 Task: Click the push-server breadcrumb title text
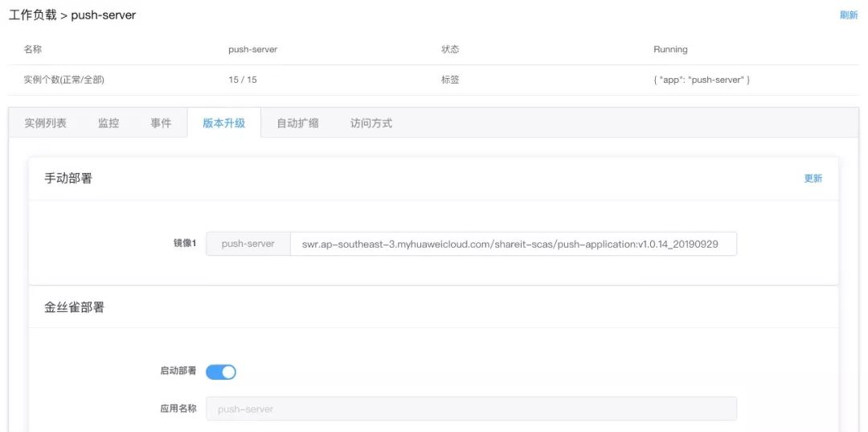(104, 15)
